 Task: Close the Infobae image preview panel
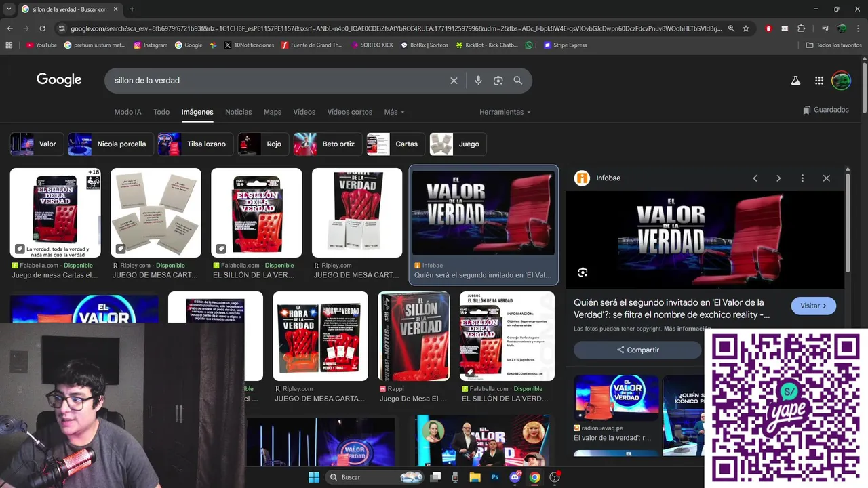point(826,178)
